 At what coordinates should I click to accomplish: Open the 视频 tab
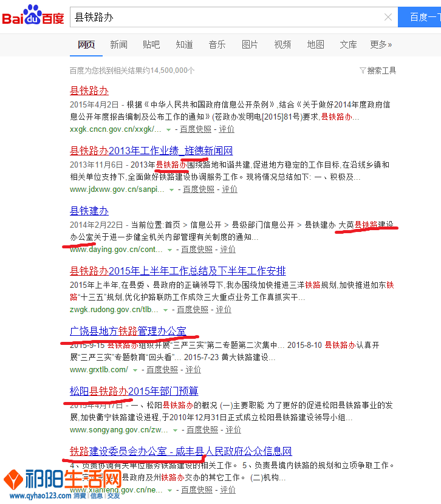[282, 45]
